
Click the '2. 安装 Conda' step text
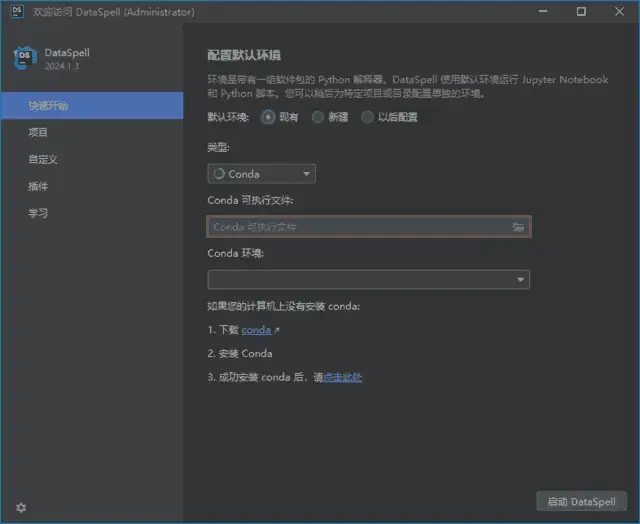240,353
